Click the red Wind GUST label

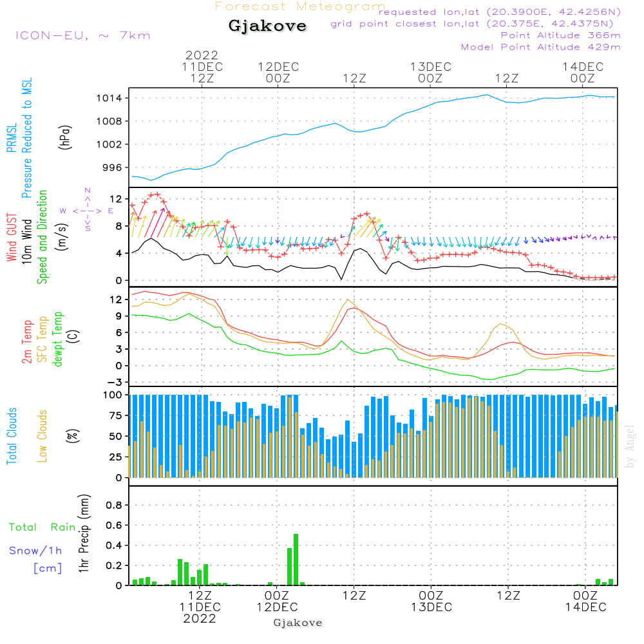[12, 238]
